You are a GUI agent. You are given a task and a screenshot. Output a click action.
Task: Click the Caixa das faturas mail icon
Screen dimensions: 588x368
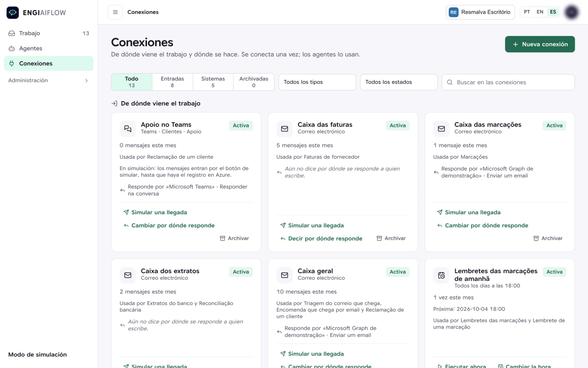(x=284, y=128)
